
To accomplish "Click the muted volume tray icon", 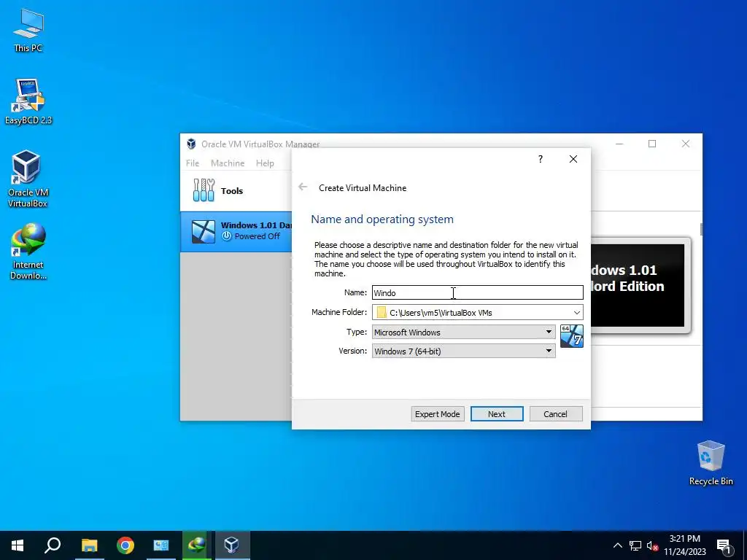I will pos(653,545).
